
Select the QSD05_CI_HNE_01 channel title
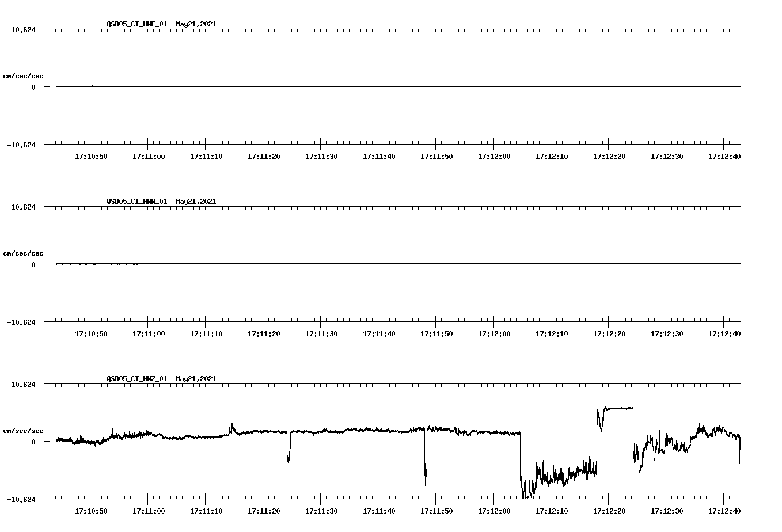[138, 25]
